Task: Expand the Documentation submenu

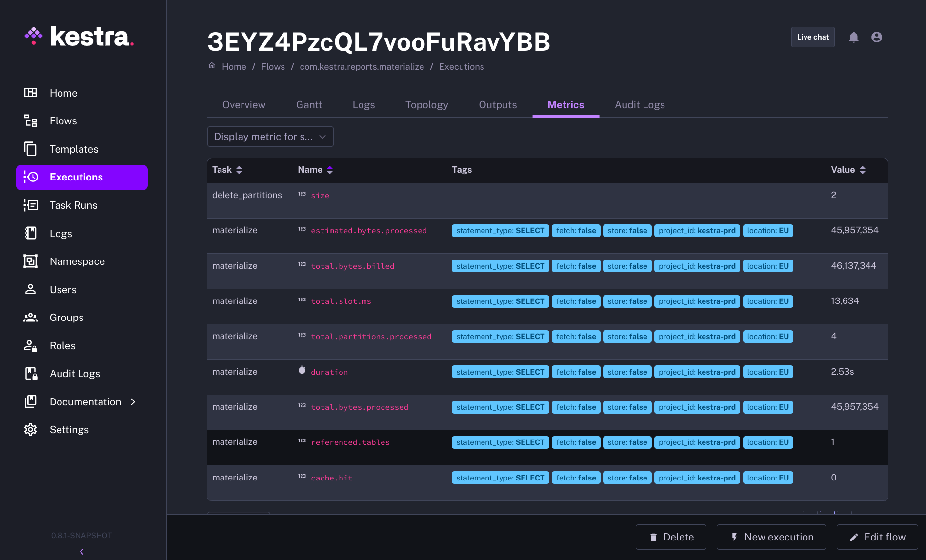Action: 133,402
